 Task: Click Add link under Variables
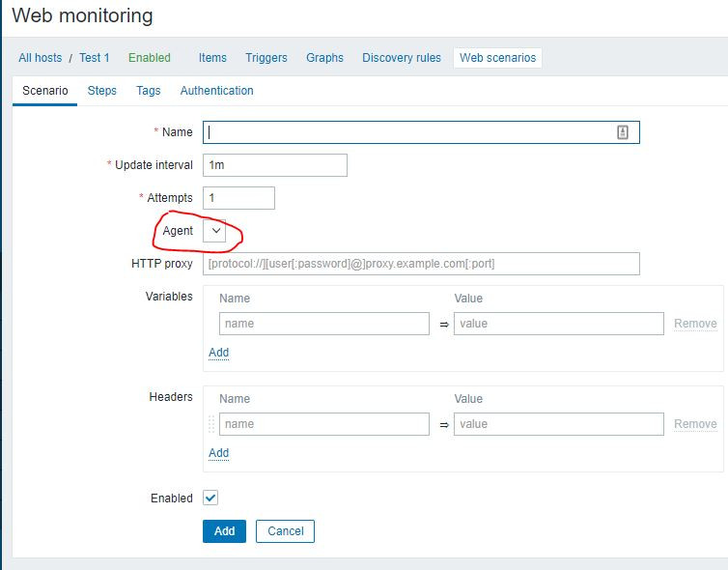(219, 353)
